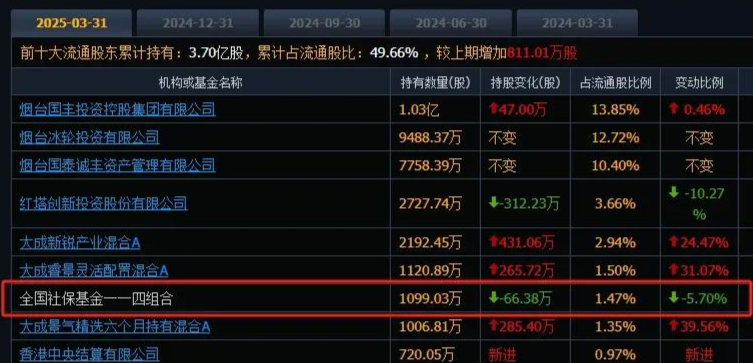
Task: Click the 49.66% cumulative ratio figure
Action: [394, 53]
